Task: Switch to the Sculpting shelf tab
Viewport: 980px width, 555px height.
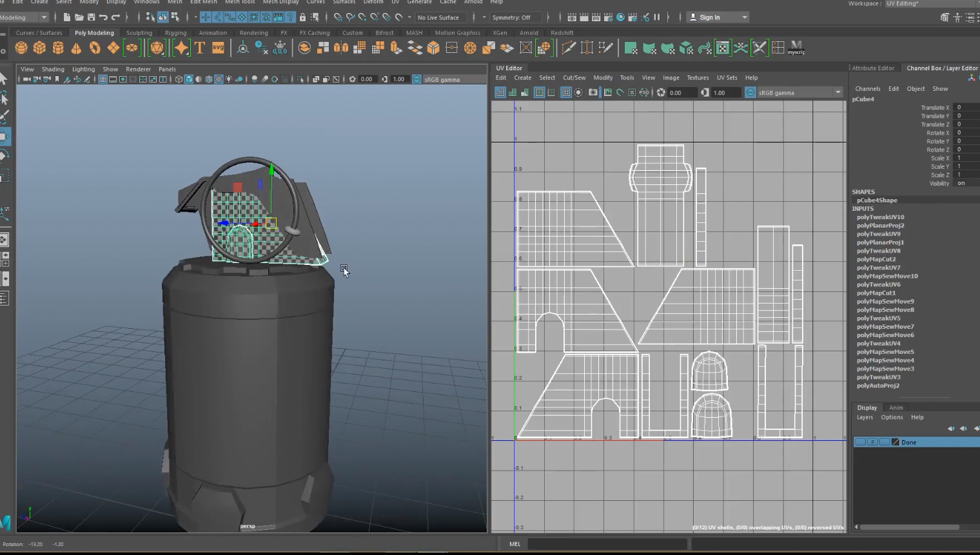Action: 139,33
